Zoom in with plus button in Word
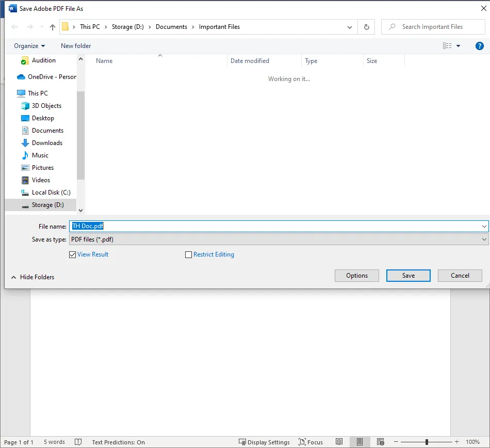The height and width of the screenshot is (448, 490). [457, 442]
